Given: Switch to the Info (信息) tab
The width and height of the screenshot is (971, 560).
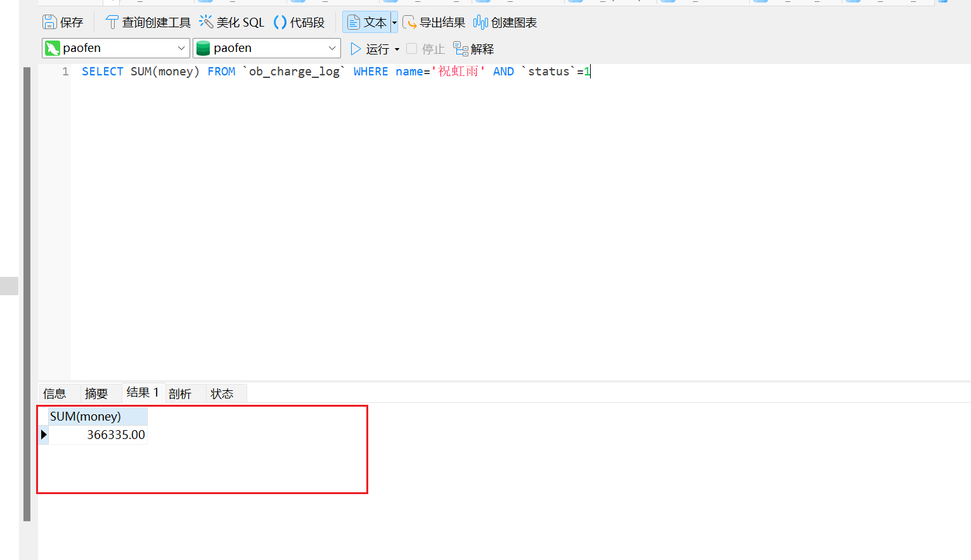Looking at the screenshot, I should pyautogui.click(x=55, y=393).
